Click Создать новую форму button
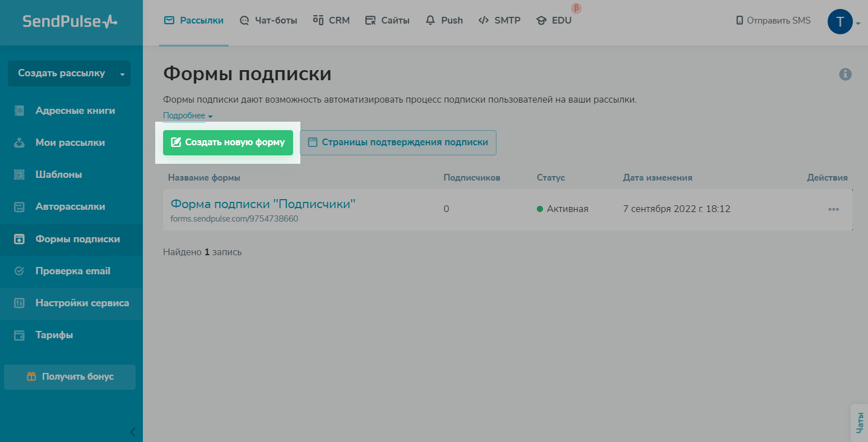868x442 pixels. click(x=228, y=142)
